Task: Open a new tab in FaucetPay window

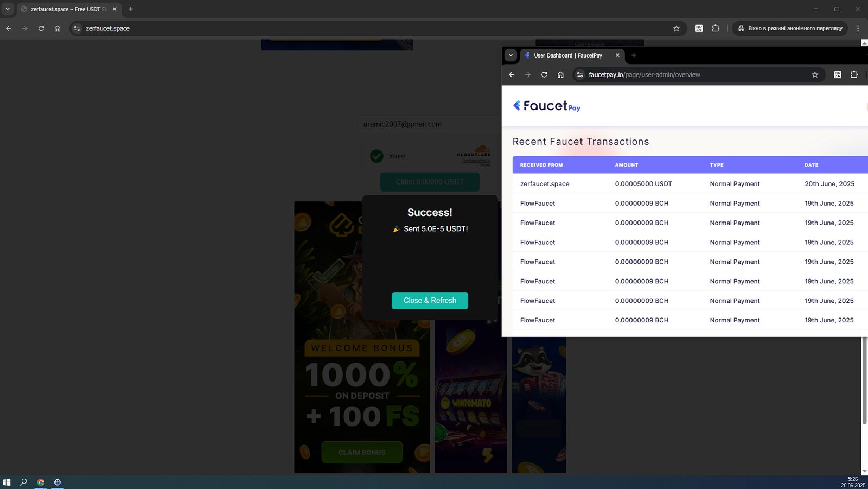Action: pyautogui.click(x=634, y=55)
